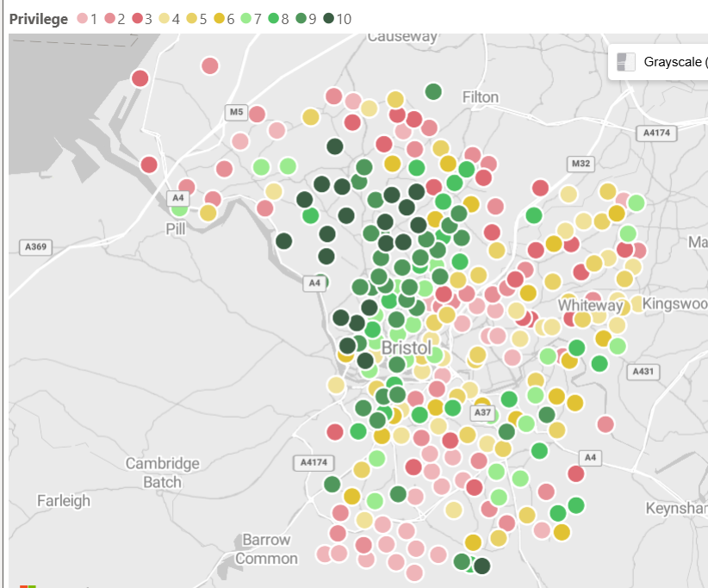708x588 pixels.
Task: Click the Privilege legend title
Action: click(x=39, y=19)
